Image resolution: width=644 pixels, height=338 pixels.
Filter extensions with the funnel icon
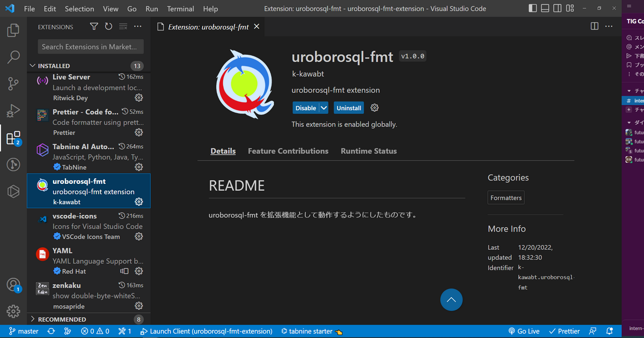tap(94, 27)
